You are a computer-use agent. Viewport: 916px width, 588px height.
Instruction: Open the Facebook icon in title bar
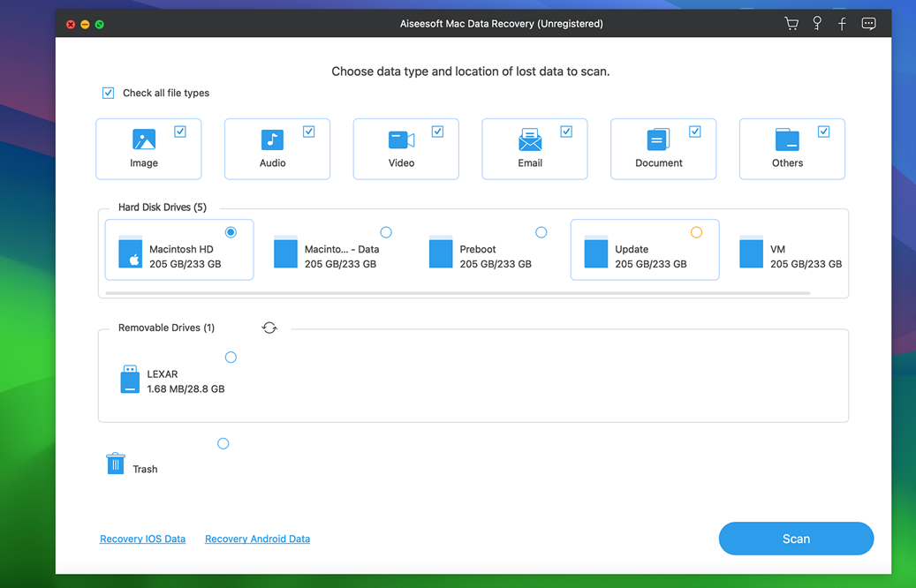pos(842,24)
